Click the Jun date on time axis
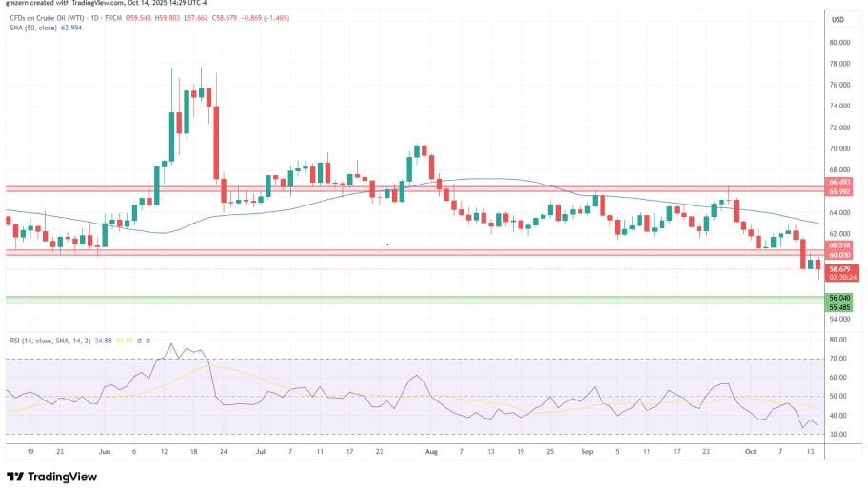Screen dimensions: 868x488 (x=105, y=453)
